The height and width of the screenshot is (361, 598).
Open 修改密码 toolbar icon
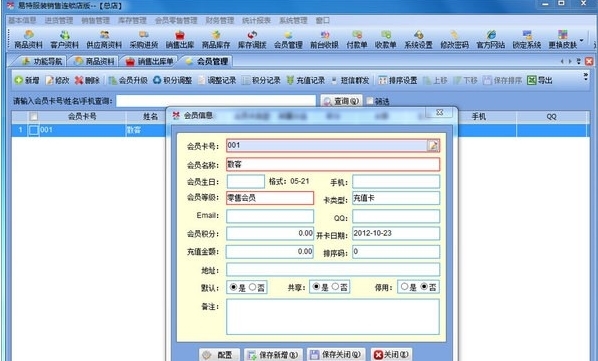click(x=455, y=40)
